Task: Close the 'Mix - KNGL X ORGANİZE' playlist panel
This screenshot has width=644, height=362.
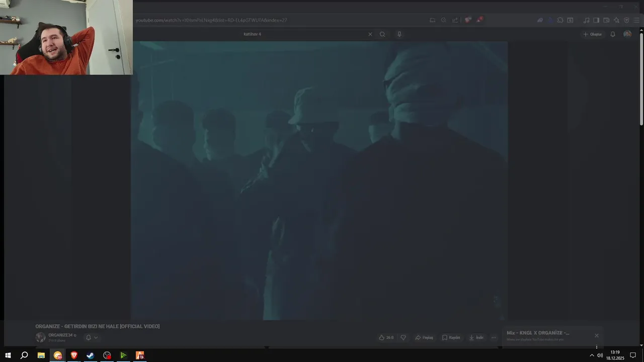Action: coord(597,335)
